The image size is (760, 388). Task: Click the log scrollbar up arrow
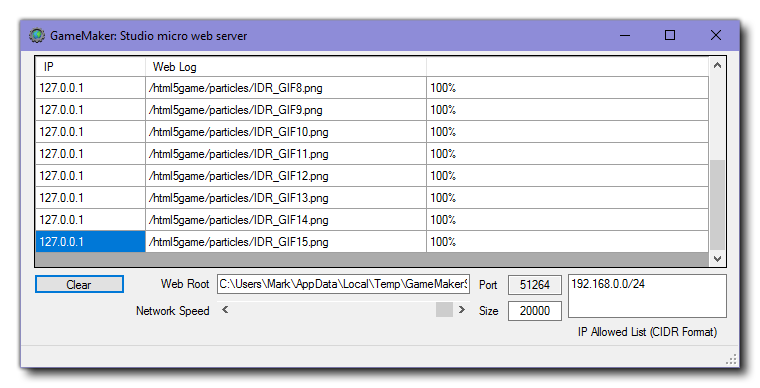pyautogui.click(x=717, y=65)
